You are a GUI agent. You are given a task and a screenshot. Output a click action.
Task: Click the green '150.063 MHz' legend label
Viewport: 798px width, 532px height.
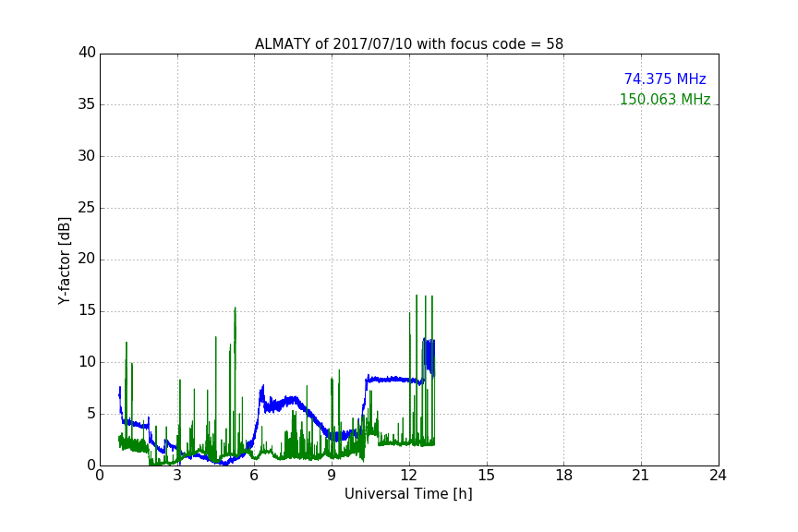pyautogui.click(x=665, y=99)
